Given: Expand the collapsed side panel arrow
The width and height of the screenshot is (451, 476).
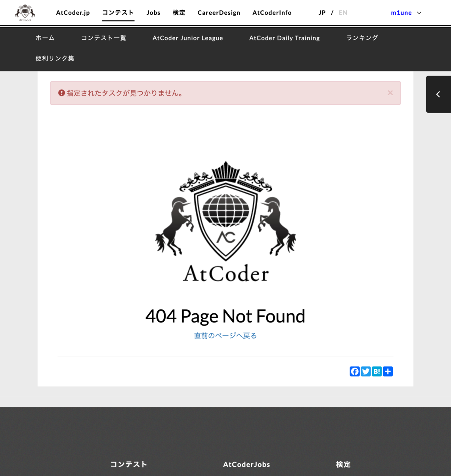Looking at the screenshot, I should [438, 94].
